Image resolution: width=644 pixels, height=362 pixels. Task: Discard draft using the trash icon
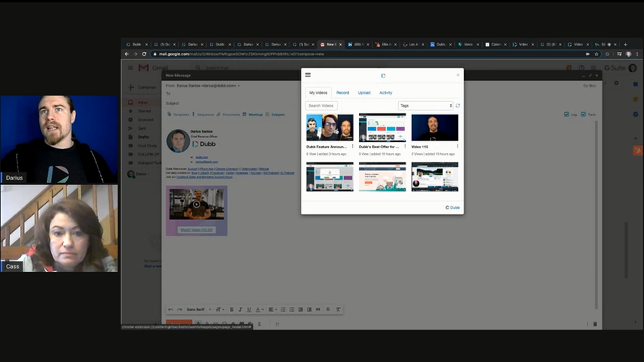click(595, 324)
